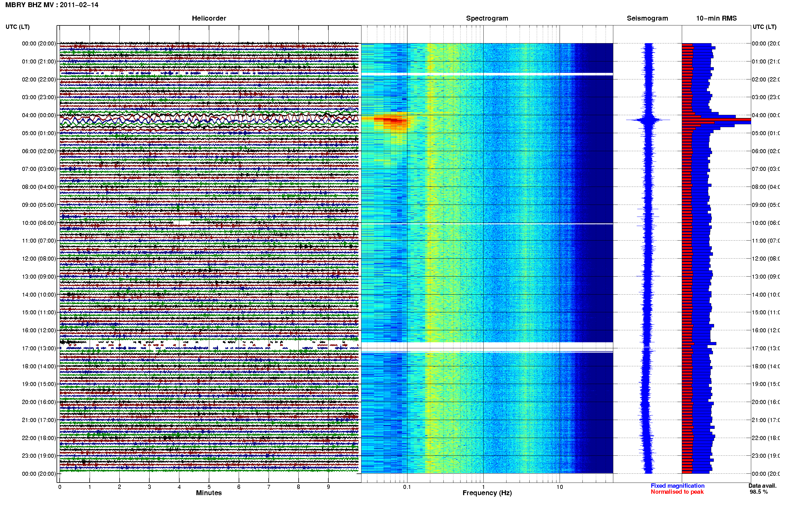Click the 'Frequency (Hz)' axis label
812x508 pixels.
(487, 493)
